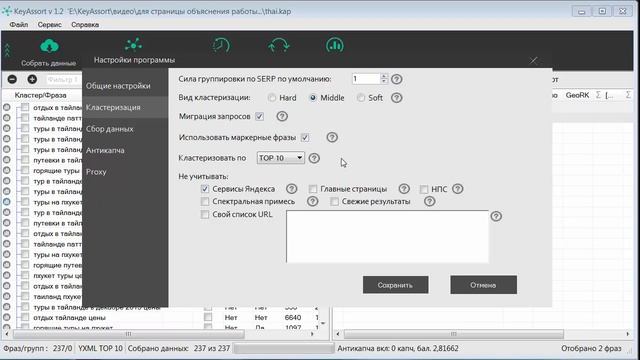The width and height of the screenshot is (640, 360).
Task: Click the refresh arrows toolbar icon
Action: tap(279, 45)
